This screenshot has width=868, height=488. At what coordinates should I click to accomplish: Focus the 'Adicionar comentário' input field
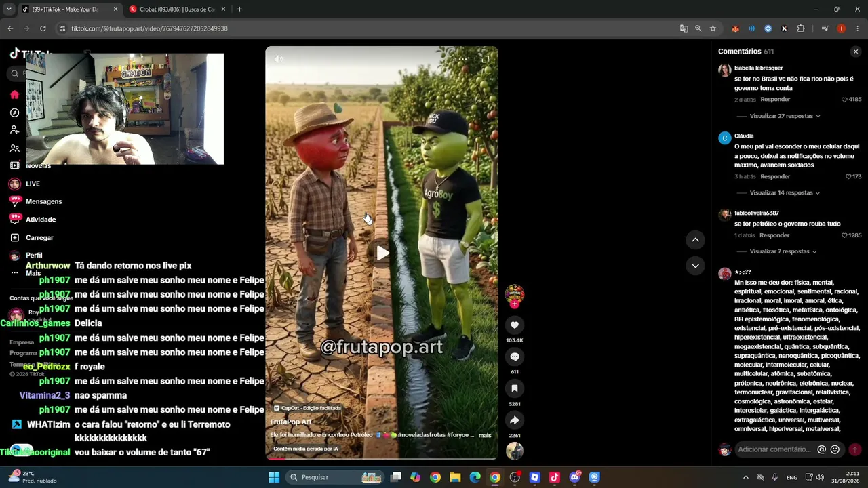[x=775, y=449]
